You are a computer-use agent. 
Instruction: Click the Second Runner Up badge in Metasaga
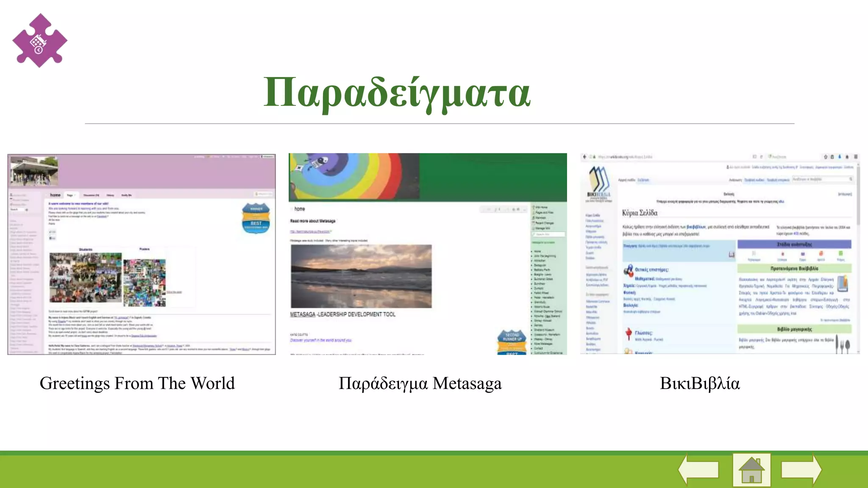pyautogui.click(x=512, y=342)
